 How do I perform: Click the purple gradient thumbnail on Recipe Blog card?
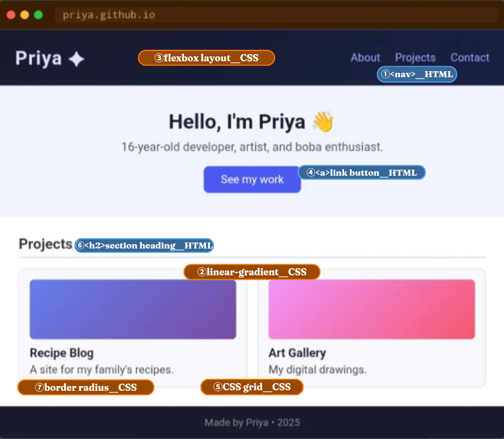coord(133,309)
